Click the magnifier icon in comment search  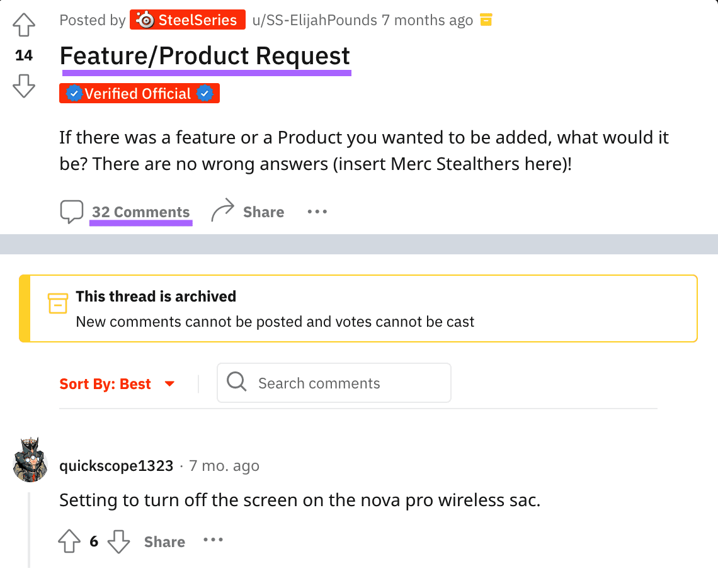click(x=237, y=382)
